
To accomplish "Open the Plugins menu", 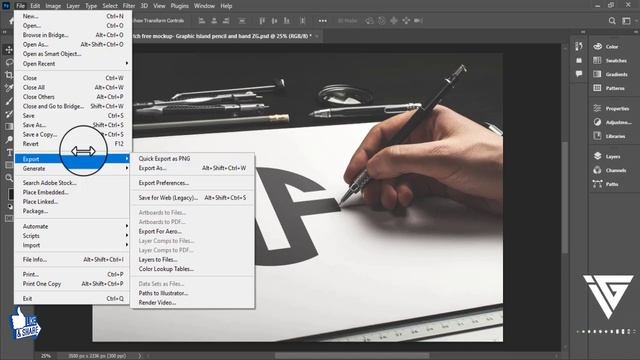I will 180,6.
